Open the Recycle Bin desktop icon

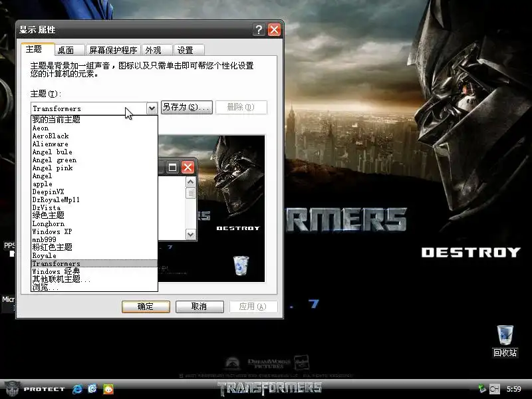click(505, 340)
